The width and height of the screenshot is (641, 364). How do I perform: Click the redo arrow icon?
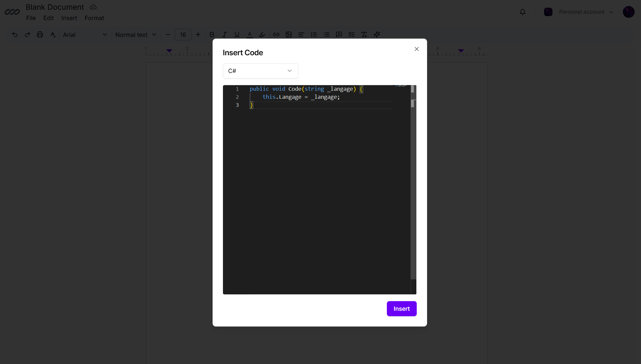(27, 34)
